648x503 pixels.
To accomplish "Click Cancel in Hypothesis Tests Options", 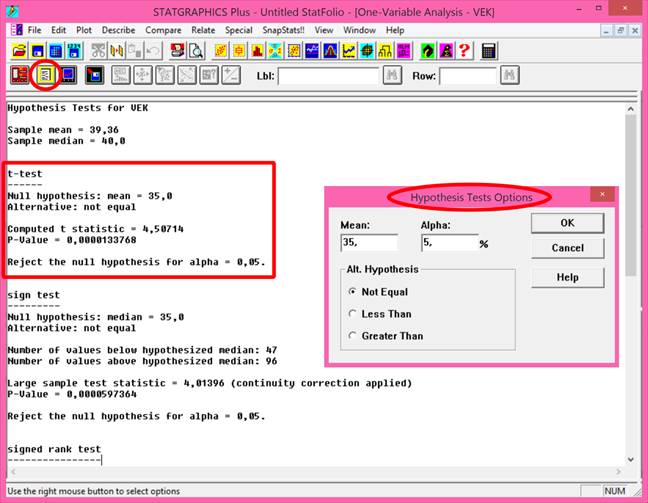I will (567, 248).
